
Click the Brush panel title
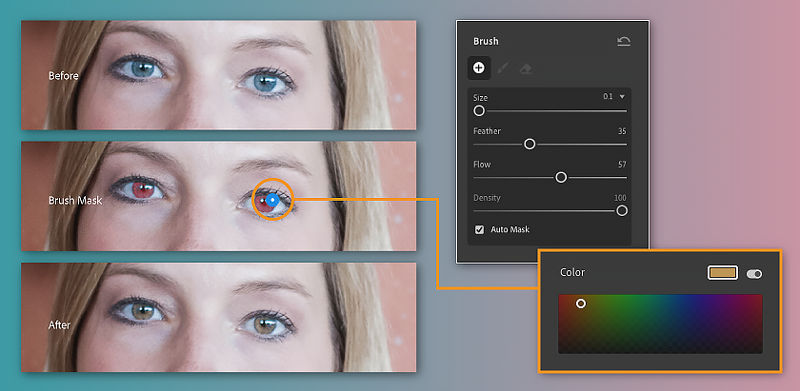pyautogui.click(x=486, y=41)
